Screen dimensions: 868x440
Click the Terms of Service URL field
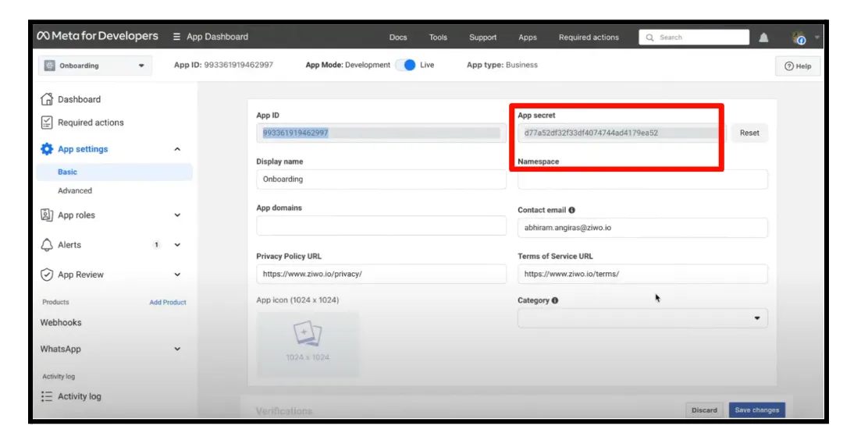(642, 274)
